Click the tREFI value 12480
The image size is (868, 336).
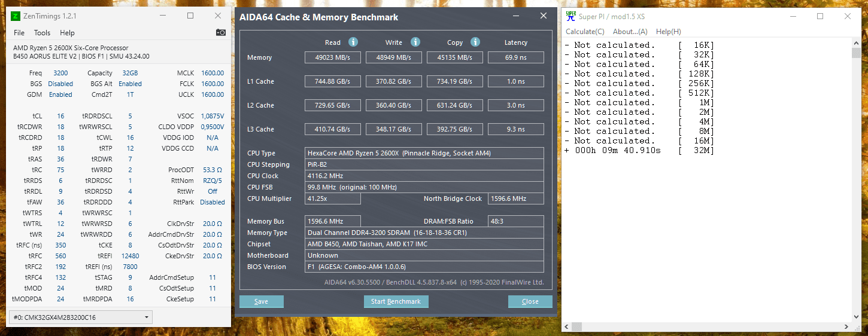(130, 256)
